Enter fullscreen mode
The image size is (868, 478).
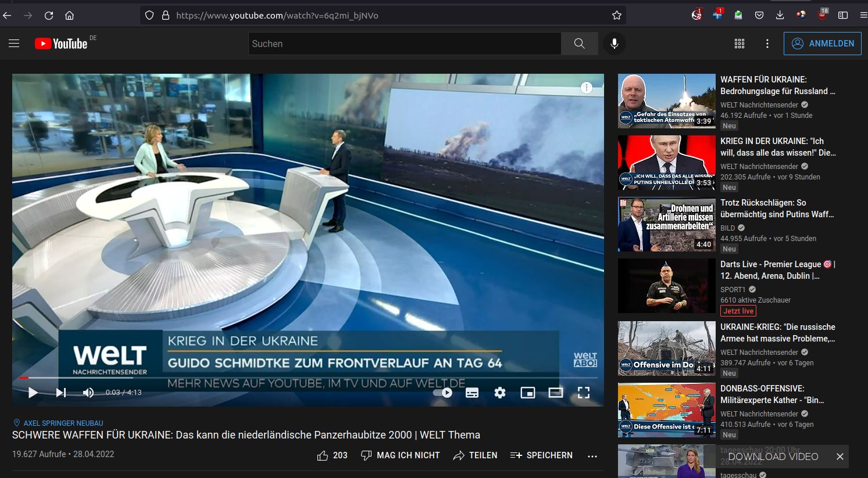click(x=584, y=393)
